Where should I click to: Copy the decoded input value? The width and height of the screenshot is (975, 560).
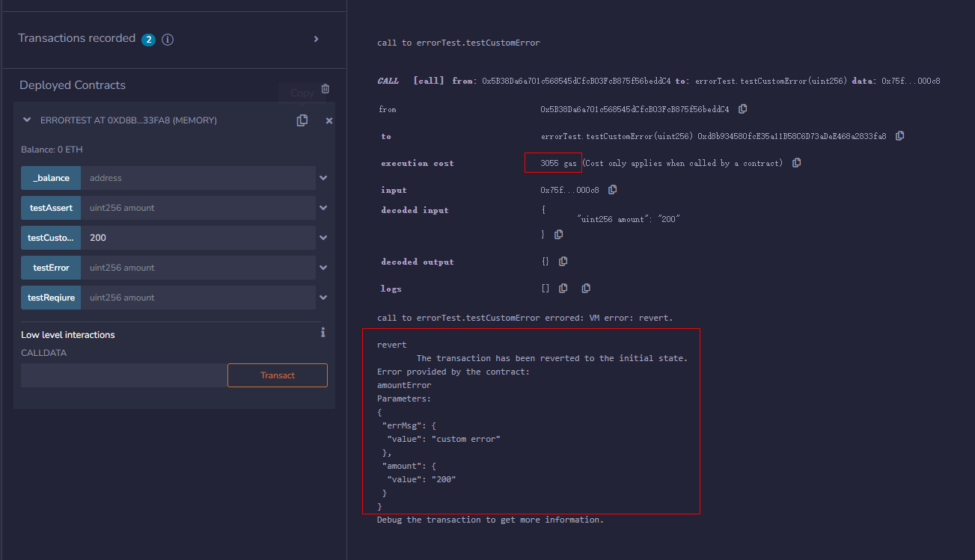[558, 235]
